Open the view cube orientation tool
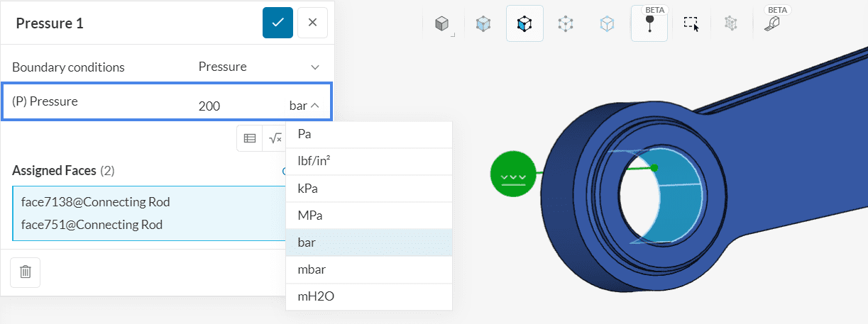The height and width of the screenshot is (324, 868). pos(442,24)
